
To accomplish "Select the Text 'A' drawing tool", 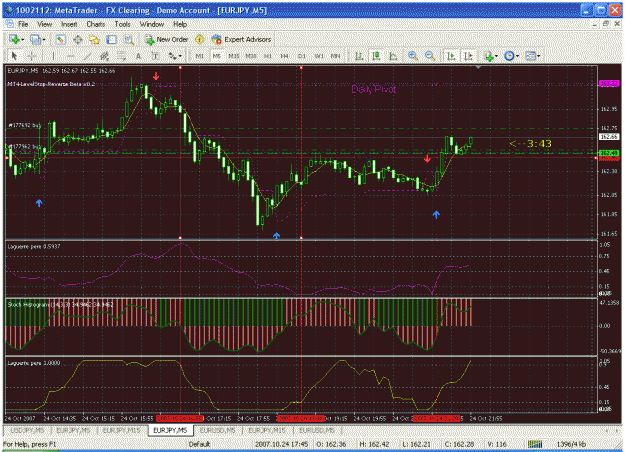I will [138, 56].
